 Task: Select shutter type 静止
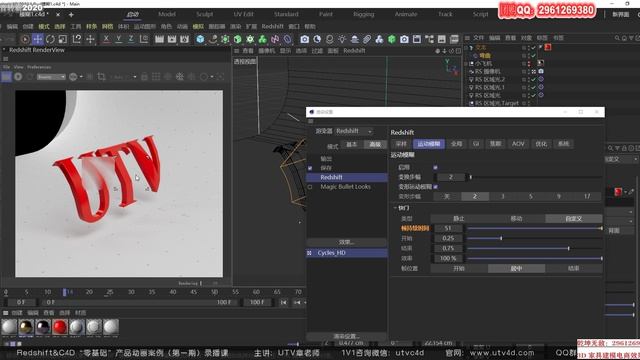[x=459, y=219]
